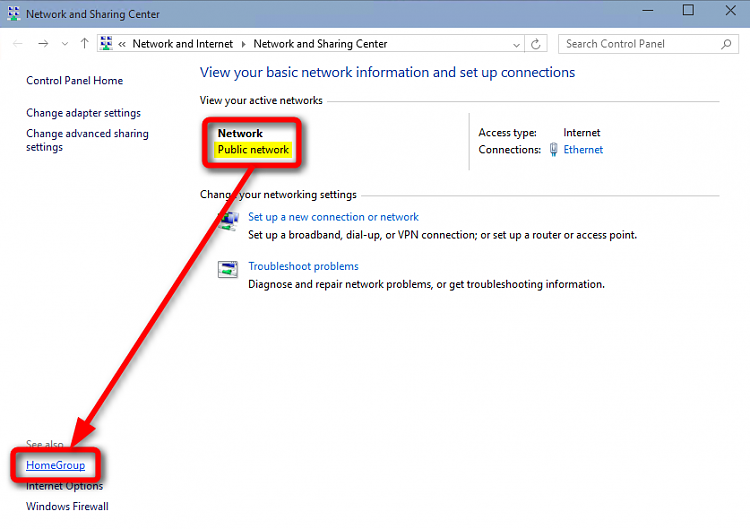Click the search magnifier icon
Screen dimensions: 750x529
726,44
